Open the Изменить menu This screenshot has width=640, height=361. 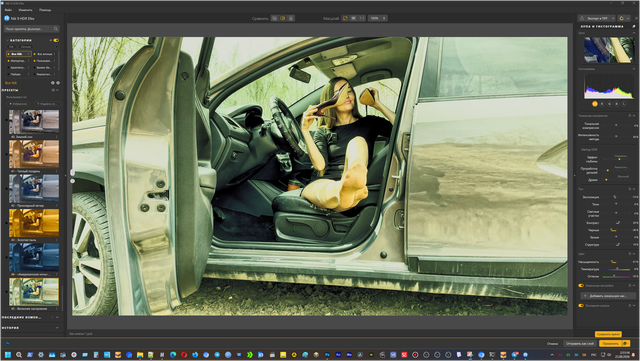25,10
